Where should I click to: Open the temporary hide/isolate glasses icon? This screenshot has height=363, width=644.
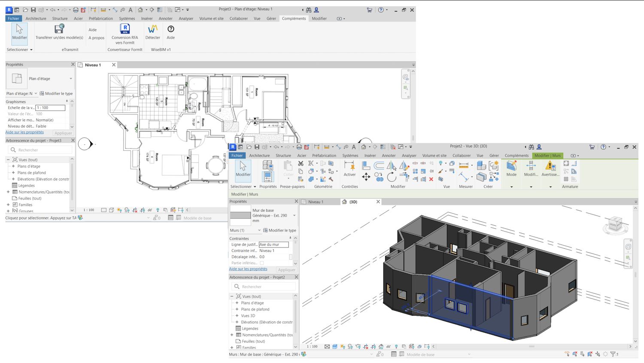388,346
